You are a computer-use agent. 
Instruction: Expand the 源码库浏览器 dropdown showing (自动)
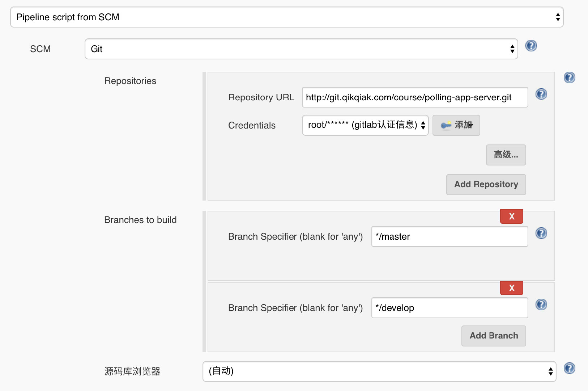(379, 371)
